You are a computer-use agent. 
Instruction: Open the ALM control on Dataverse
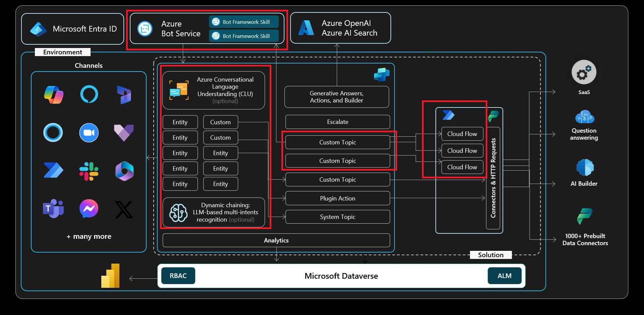tap(504, 276)
